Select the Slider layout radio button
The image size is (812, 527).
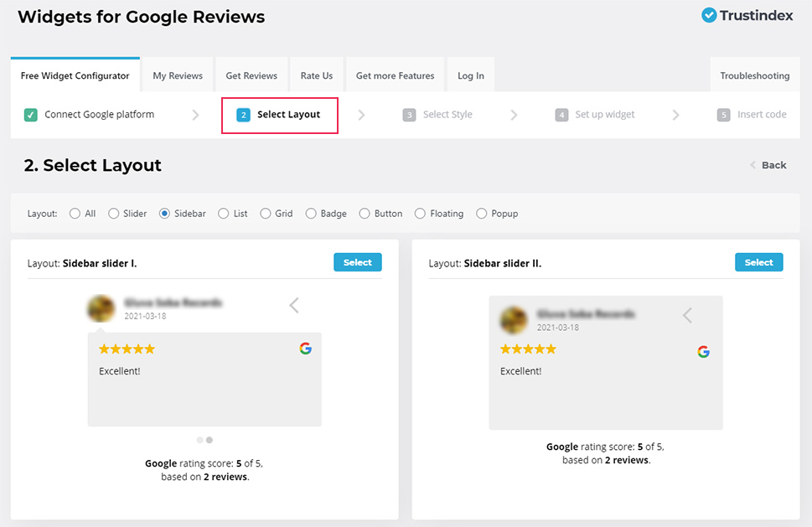(113, 214)
